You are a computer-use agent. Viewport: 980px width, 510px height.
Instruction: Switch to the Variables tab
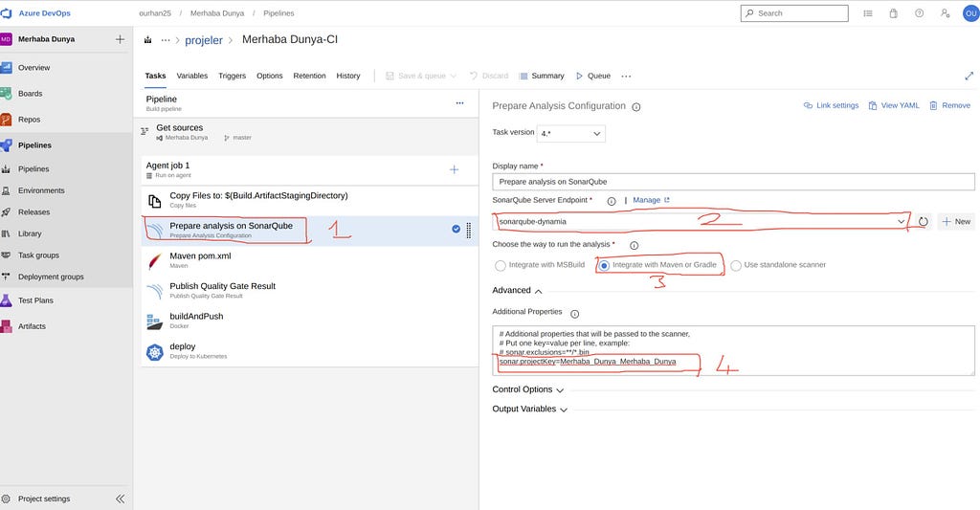(x=191, y=76)
